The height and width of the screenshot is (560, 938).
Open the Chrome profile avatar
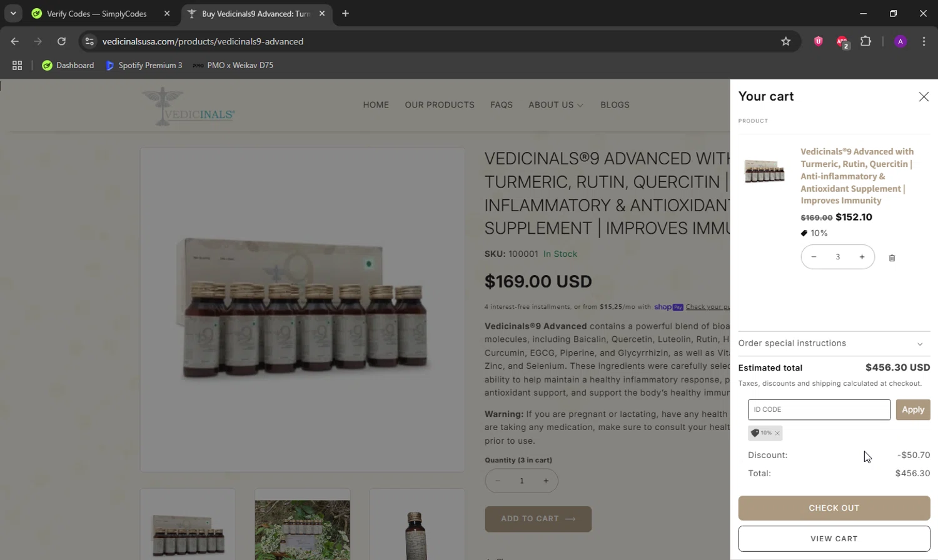[900, 41]
